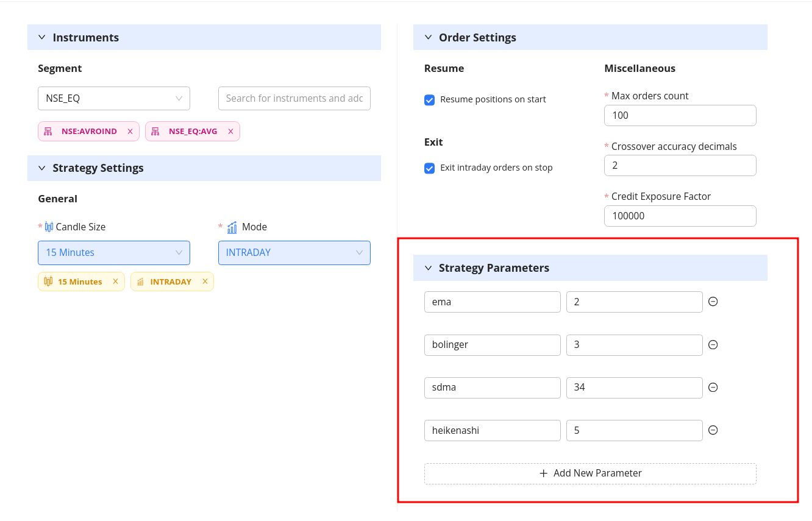Delete the heikenashi parameter row
The height and width of the screenshot is (521, 812).
coord(713,430)
